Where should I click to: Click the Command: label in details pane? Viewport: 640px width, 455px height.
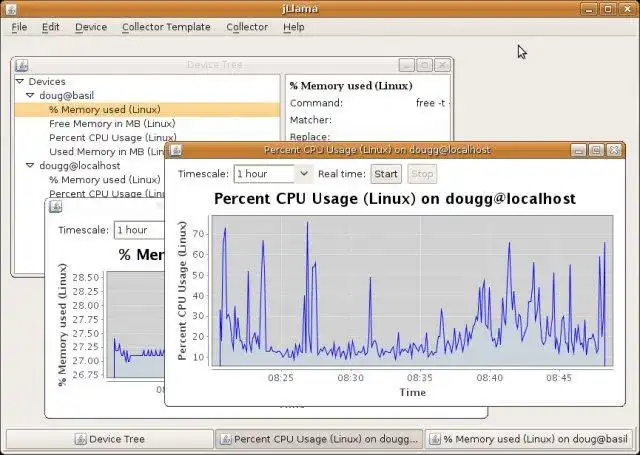click(x=316, y=103)
